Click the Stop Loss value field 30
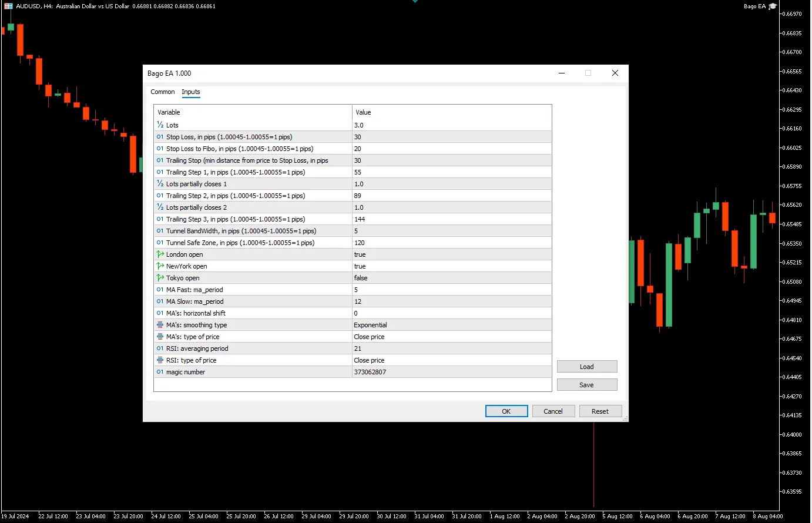 click(x=451, y=137)
